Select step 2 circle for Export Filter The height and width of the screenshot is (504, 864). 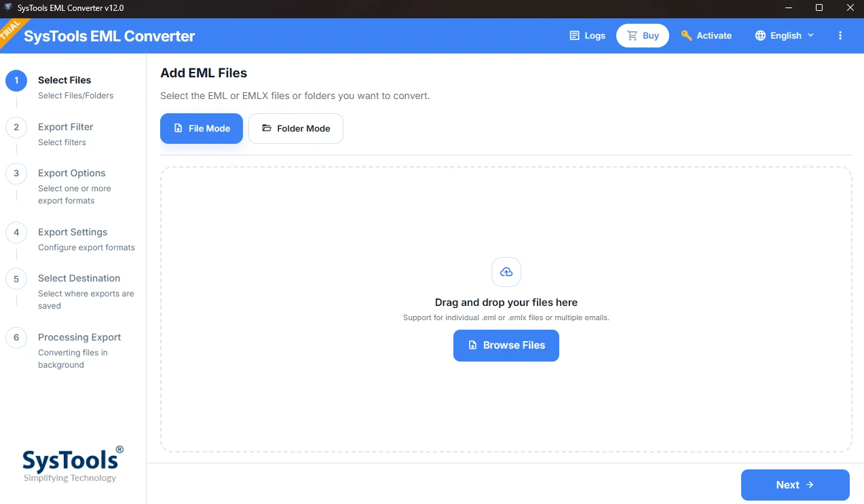click(16, 128)
